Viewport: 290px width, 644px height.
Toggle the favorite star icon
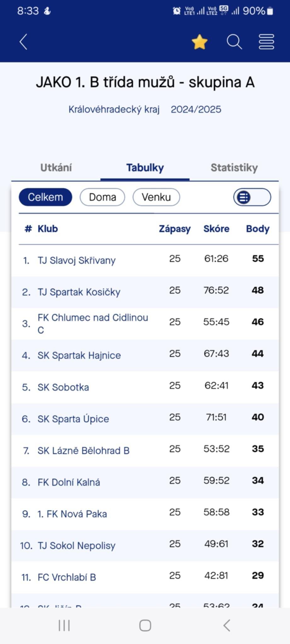200,42
